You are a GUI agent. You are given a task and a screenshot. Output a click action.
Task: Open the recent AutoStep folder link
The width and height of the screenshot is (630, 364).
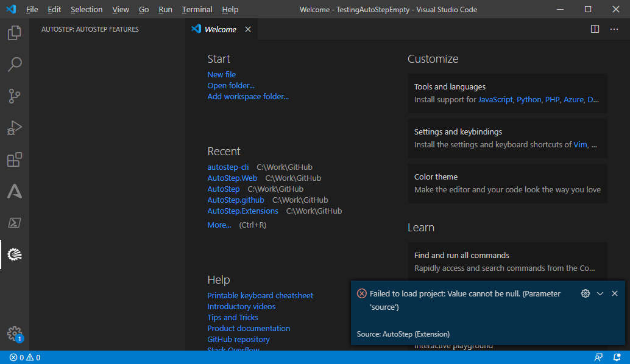click(x=224, y=189)
